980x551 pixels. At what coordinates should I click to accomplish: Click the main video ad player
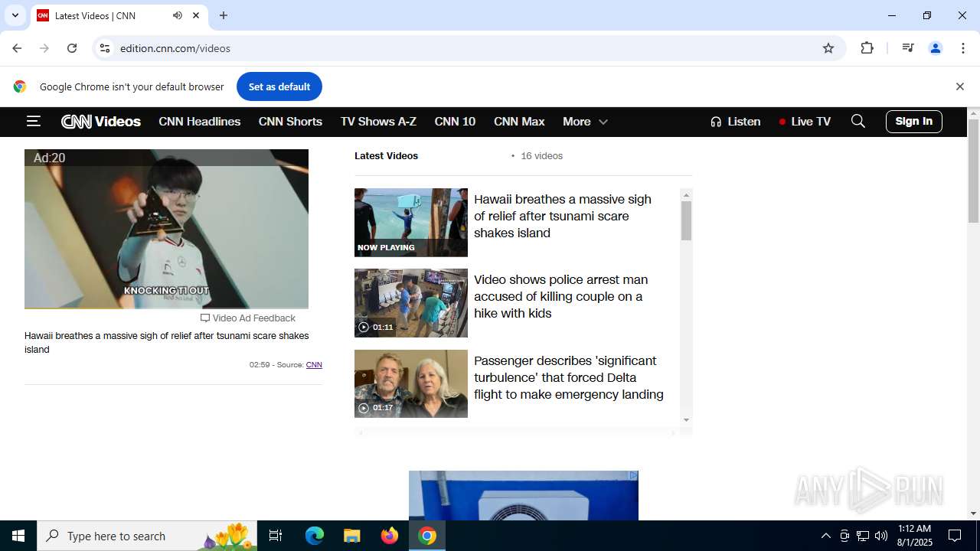click(x=166, y=229)
